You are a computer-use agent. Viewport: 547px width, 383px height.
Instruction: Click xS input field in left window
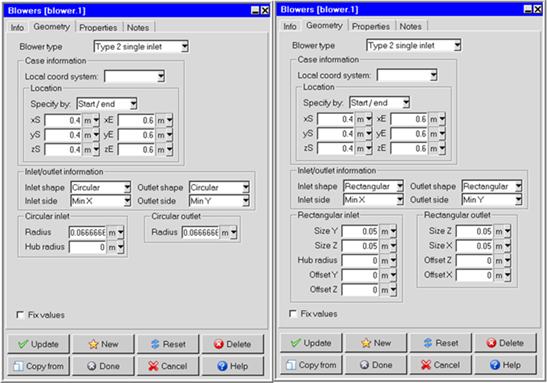coord(63,121)
